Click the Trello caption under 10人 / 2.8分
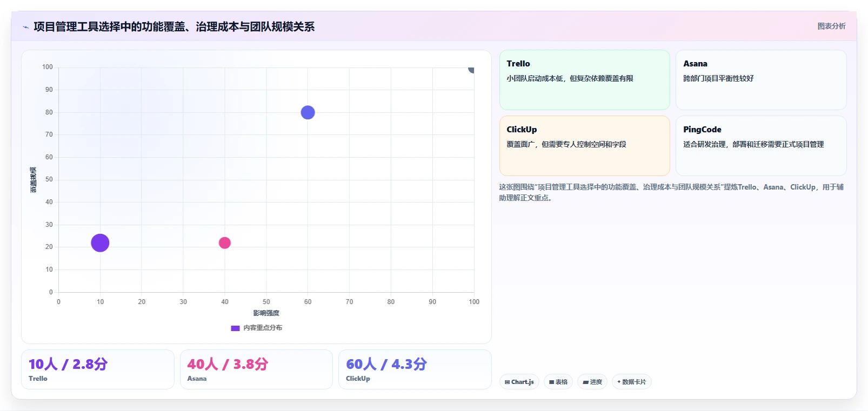Screen dimensions: 868x411 click(38, 379)
